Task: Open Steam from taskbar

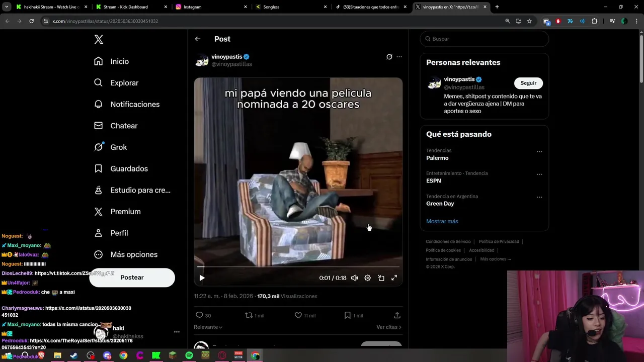Action: [73, 356]
